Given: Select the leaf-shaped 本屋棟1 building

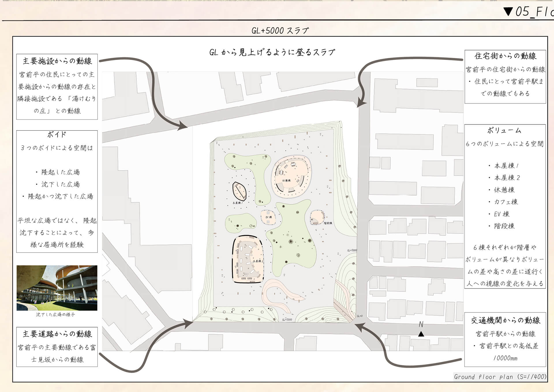Looking at the screenshot, I should (x=239, y=191).
